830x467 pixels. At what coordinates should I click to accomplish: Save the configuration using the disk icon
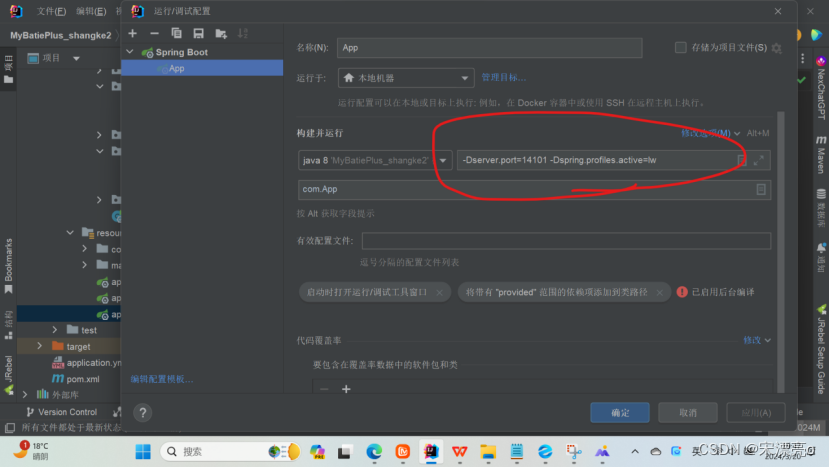point(198,33)
